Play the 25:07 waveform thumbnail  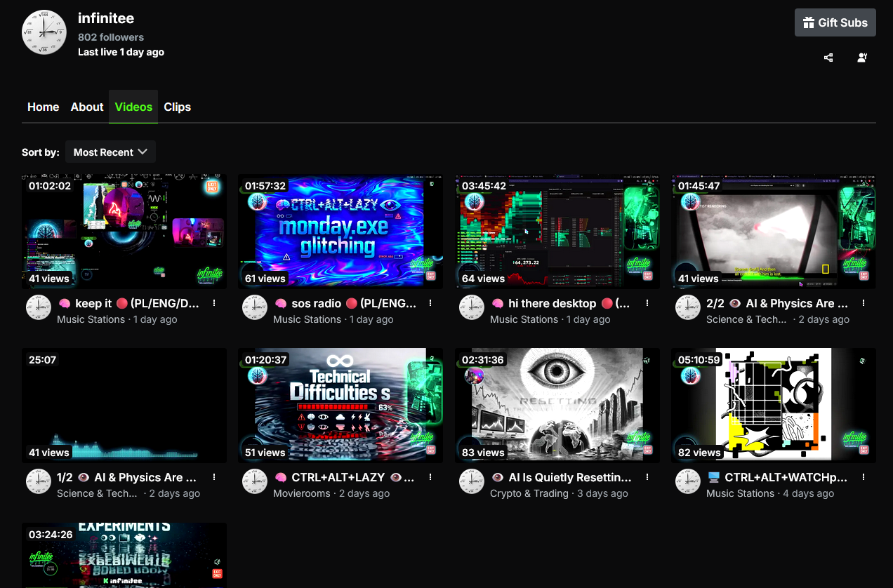point(124,406)
